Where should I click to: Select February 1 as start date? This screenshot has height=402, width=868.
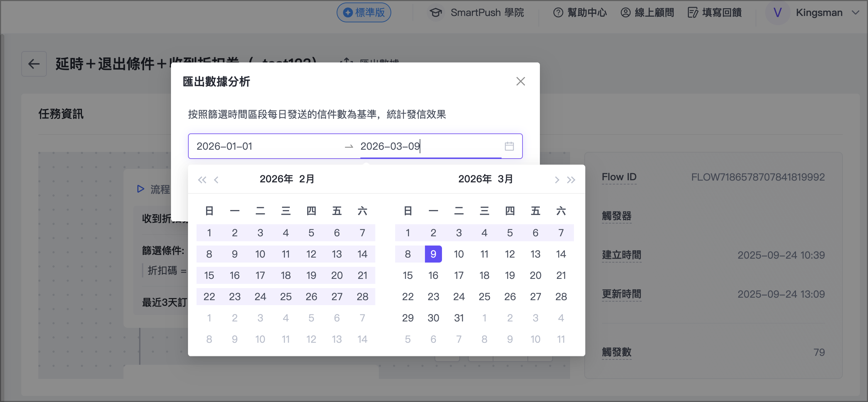(x=209, y=233)
